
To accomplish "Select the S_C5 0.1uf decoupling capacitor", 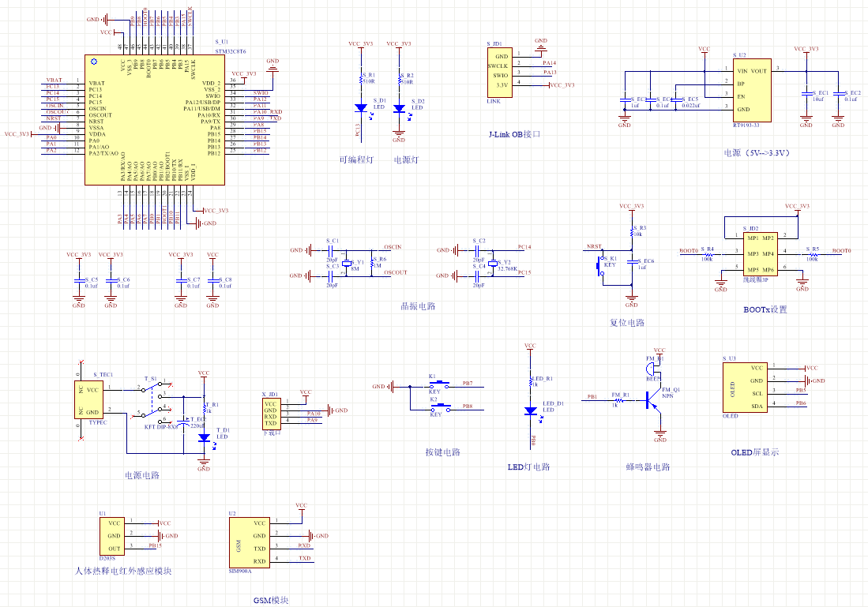I will click(78, 280).
